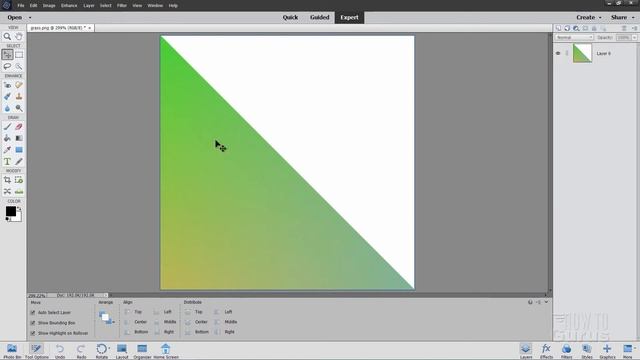
Task: Toggle Auto Select Layer checkbox
Action: [x=33, y=313]
